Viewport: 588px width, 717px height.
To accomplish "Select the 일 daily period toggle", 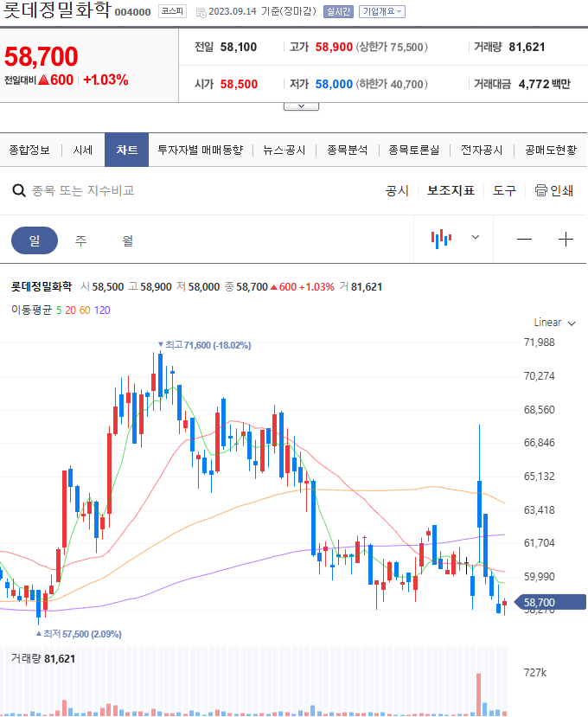I will pyautogui.click(x=35, y=240).
